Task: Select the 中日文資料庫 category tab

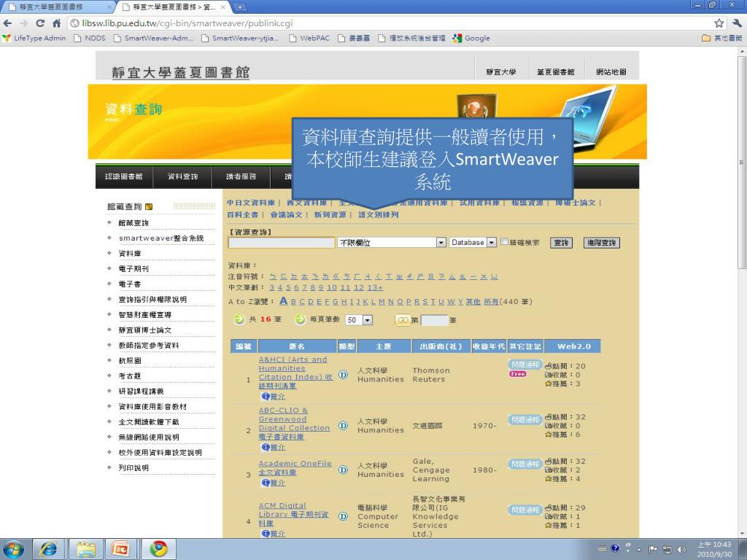Action: pyautogui.click(x=251, y=203)
